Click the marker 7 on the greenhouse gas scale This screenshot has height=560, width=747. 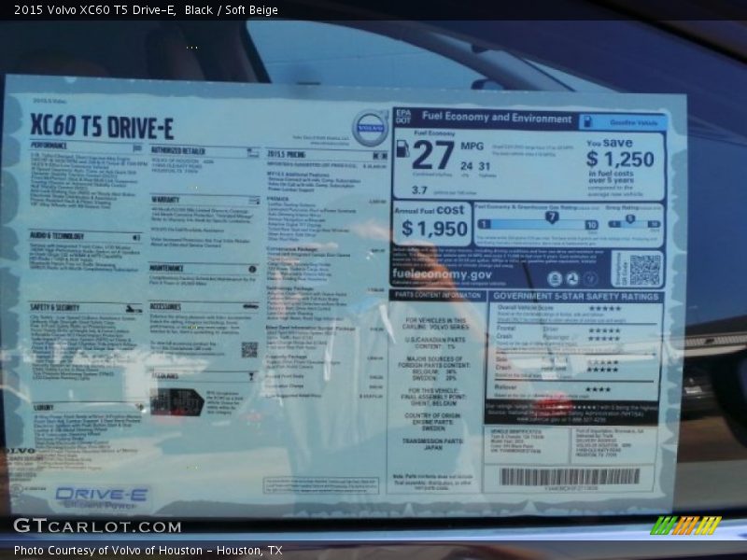pos(551,217)
